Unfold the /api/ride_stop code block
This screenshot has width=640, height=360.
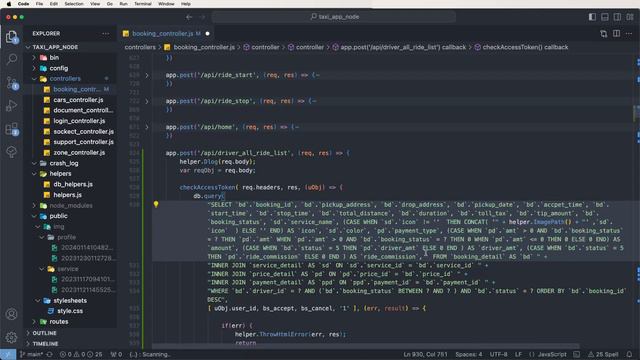[x=147, y=101]
